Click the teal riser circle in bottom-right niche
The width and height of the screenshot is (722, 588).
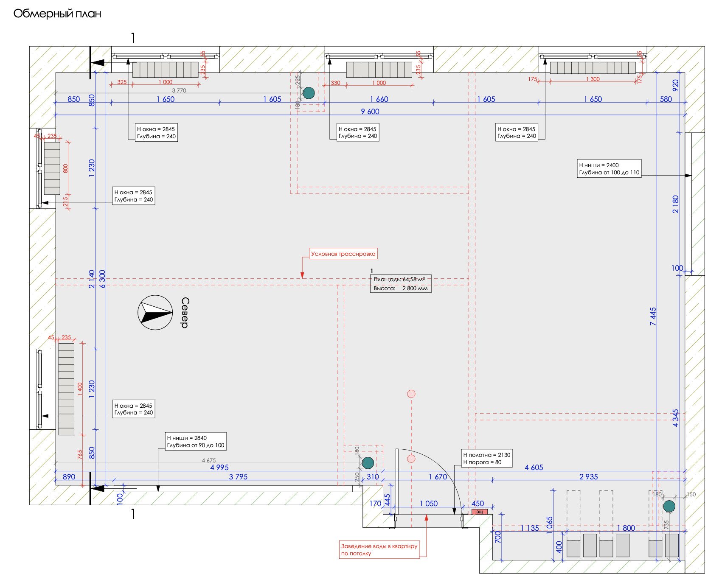tap(669, 506)
